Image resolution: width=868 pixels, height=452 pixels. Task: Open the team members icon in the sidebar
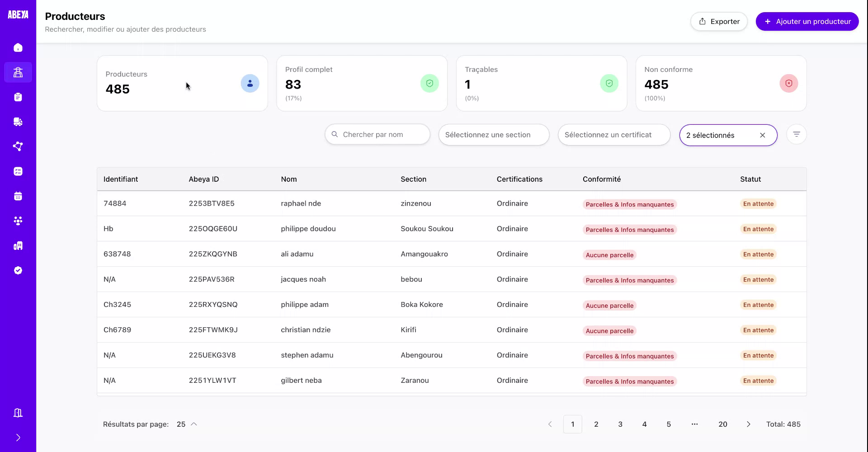point(18,221)
